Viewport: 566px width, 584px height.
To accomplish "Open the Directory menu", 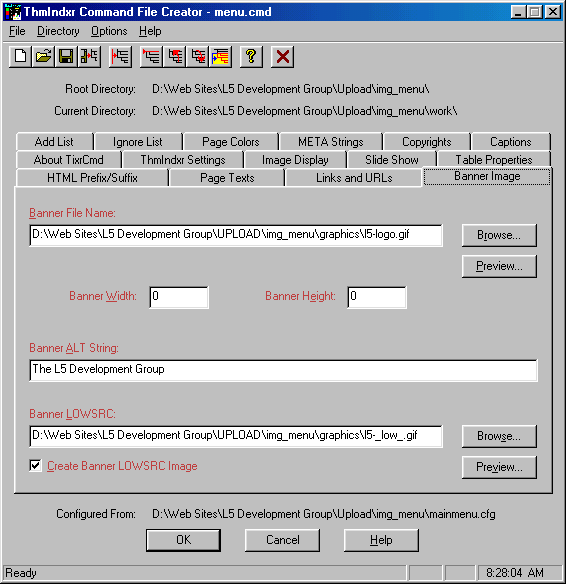I will tap(58, 31).
